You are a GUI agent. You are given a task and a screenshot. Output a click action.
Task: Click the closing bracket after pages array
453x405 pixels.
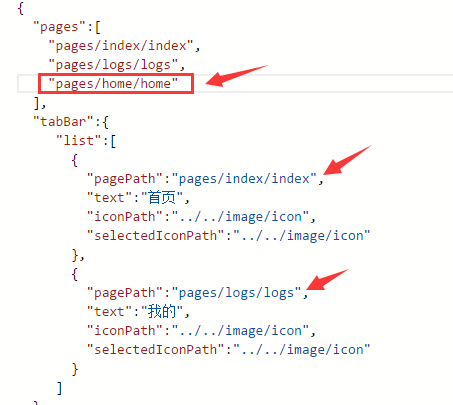(x=37, y=103)
